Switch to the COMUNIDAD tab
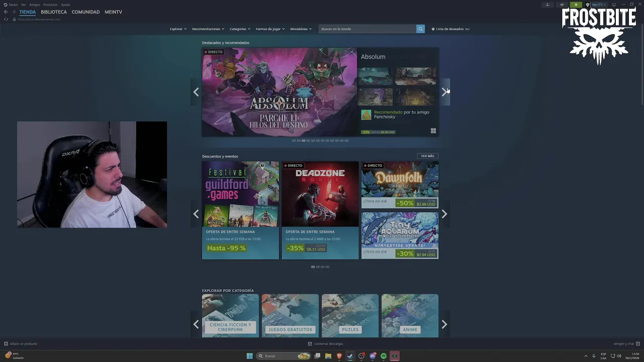 coord(86,12)
